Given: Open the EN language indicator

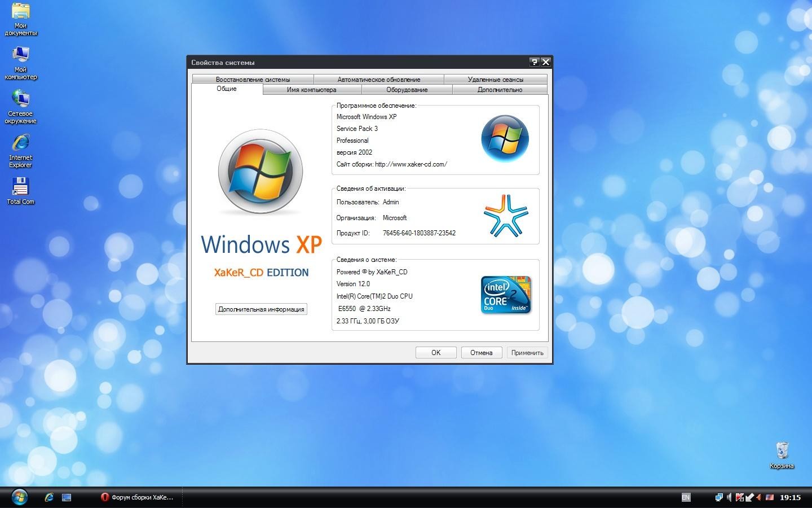Looking at the screenshot, I should (x=686, y=497).
